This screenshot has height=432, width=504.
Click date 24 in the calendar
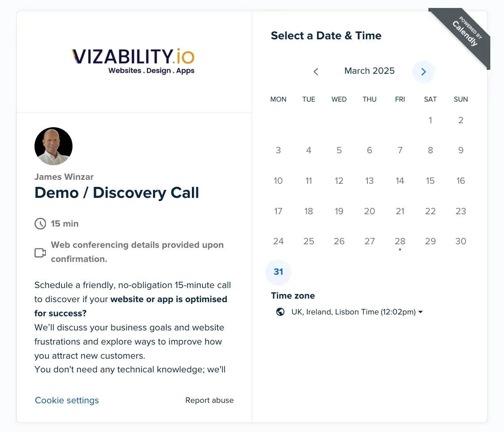click(x=279, y=241)
